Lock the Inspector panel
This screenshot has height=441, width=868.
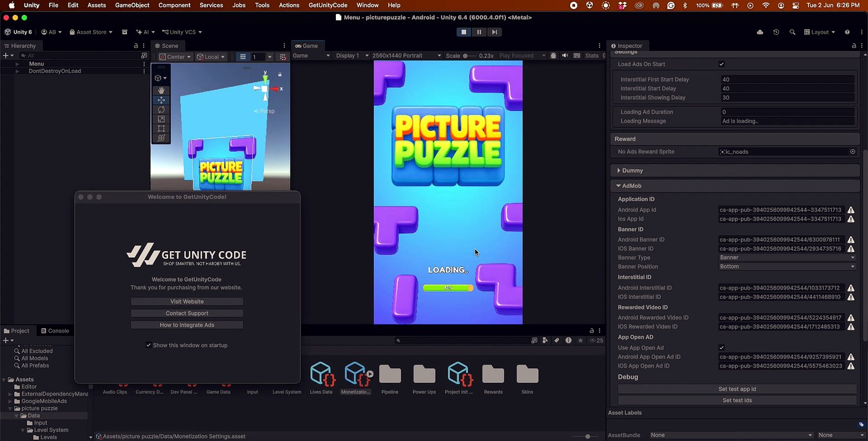[854, 46]
